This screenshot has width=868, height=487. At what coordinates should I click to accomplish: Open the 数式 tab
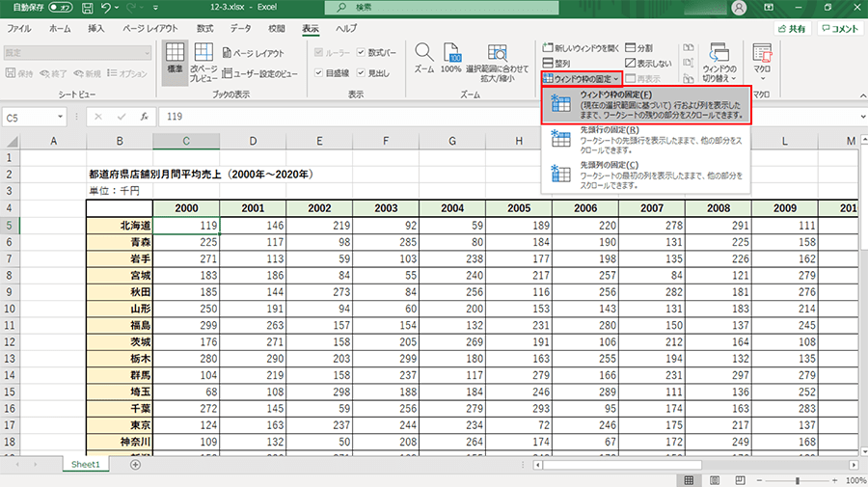tap(204, 29)
